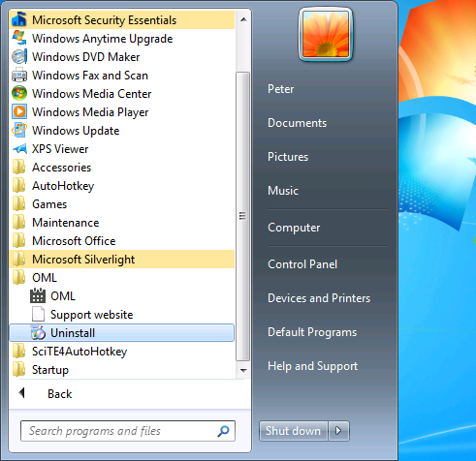Screen dimensions: 476x461
Task: Click the Accessories folder icon
Action: 19,168
